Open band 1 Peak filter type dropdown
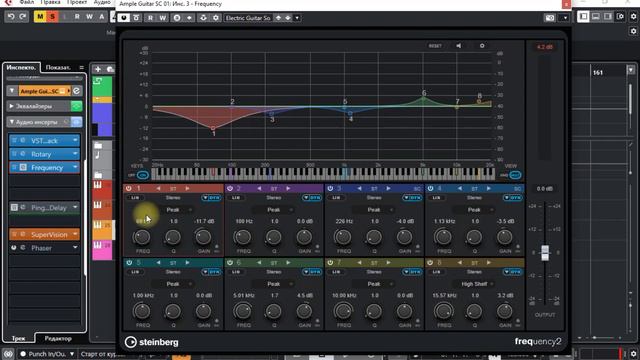This screenshot has height=360, width=640. point(173,210)
